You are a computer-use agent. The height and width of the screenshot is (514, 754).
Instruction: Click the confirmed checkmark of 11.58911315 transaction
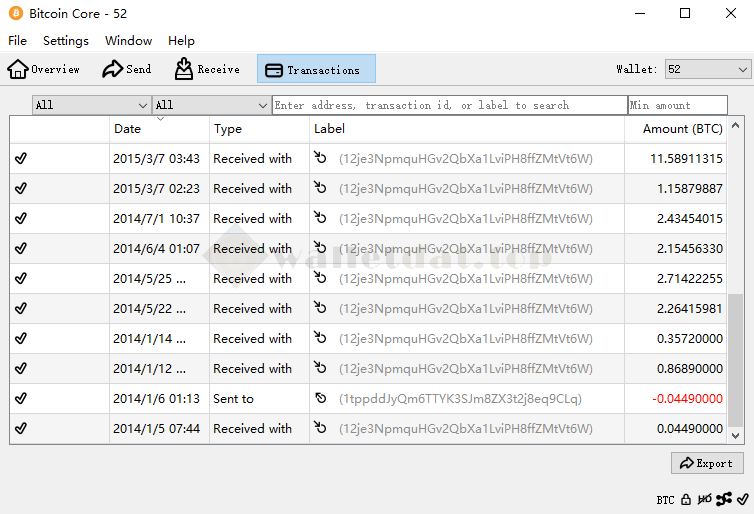(21, 159)
